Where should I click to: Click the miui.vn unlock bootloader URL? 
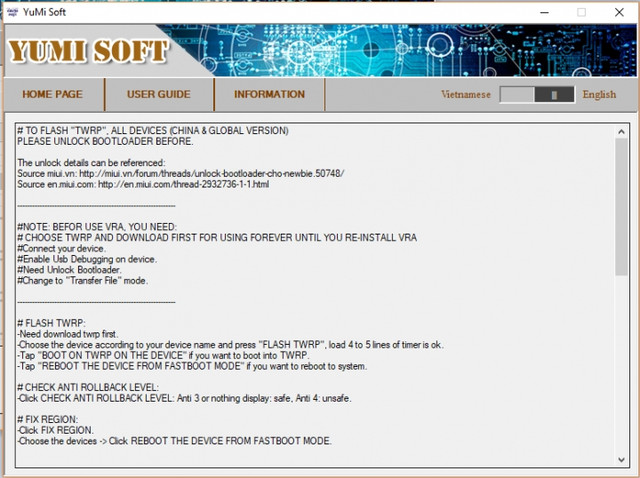[x=211, y=173]
